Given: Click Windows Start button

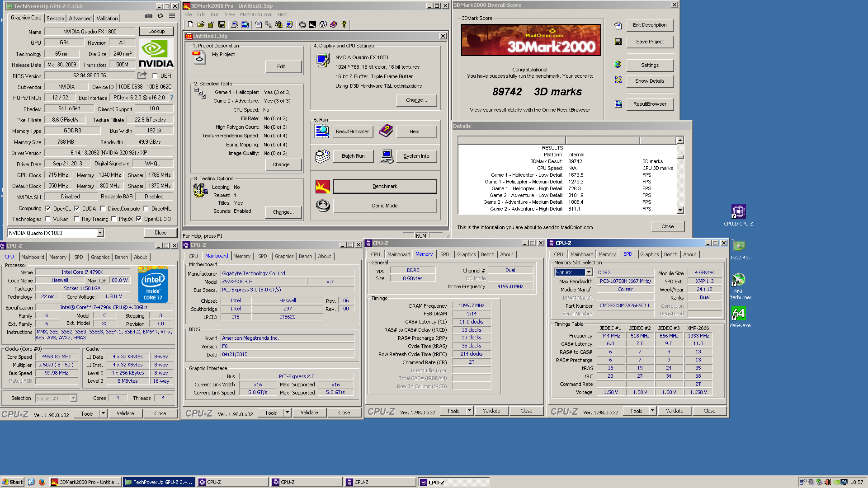Looking at the screenshot, I should pos(13,482).
